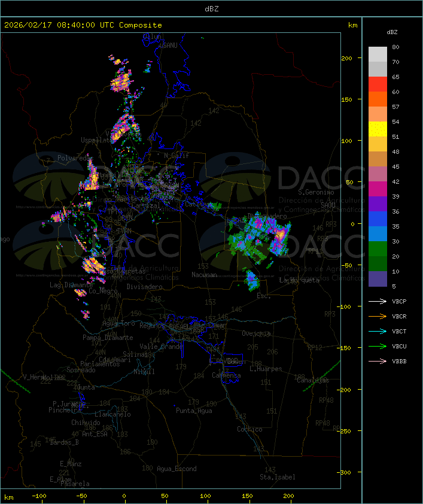
Task: Click the Nacunan map label
Action: [x=204, y=275]
